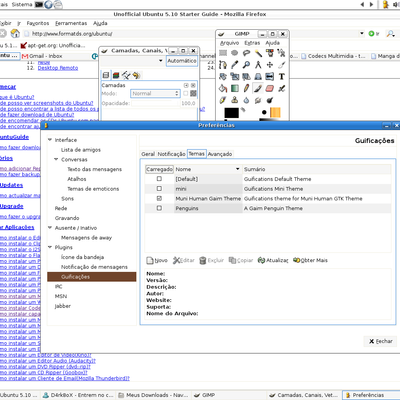Select the Eraser tool in GIMP

pyautogui.click(x=270, y=88)
